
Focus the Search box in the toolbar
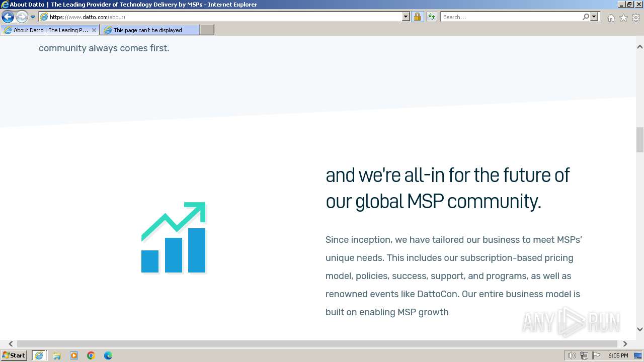coord(511,17)
